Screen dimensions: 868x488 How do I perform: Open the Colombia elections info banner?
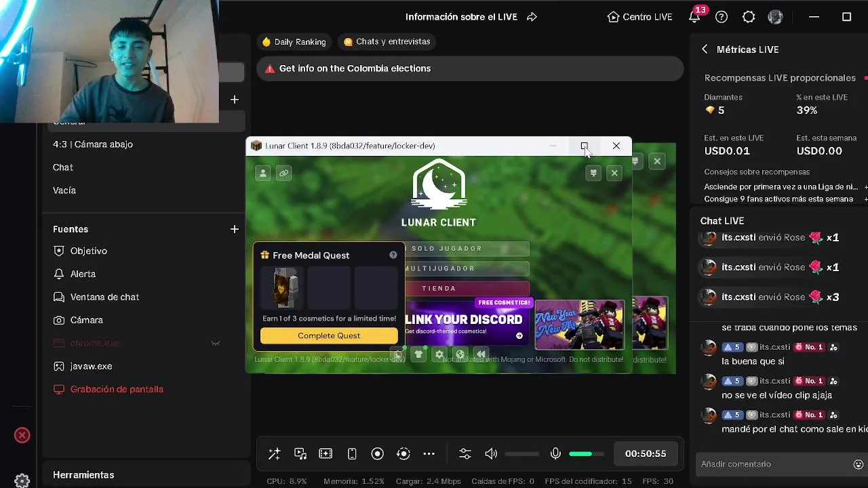click(x=469, y=68)
